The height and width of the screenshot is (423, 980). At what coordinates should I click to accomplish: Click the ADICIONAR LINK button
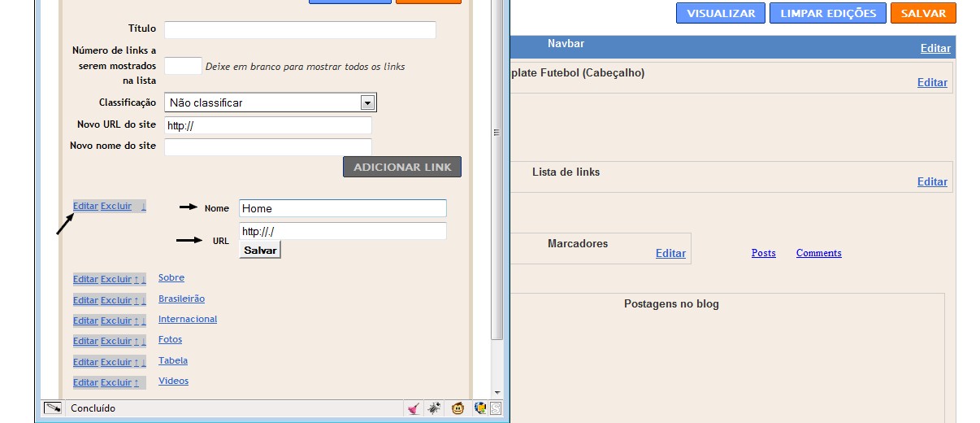tap(402, 167)
